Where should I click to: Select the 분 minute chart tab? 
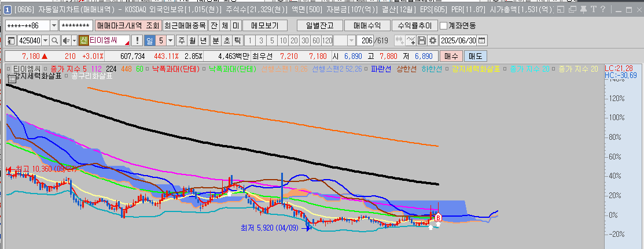pos(215,40)
